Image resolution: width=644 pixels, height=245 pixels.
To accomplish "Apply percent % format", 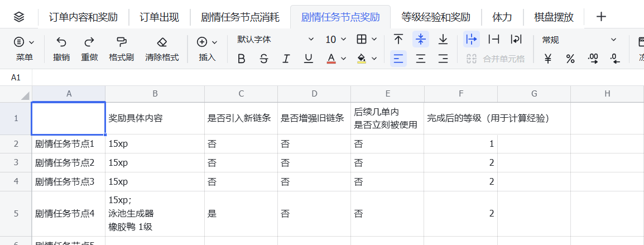I will 570,59.
